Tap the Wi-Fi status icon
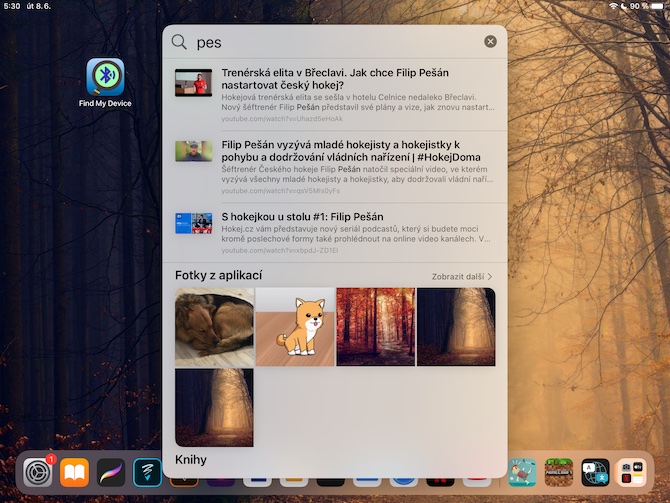This screenshot has height=503, width=670. point(613,6)
